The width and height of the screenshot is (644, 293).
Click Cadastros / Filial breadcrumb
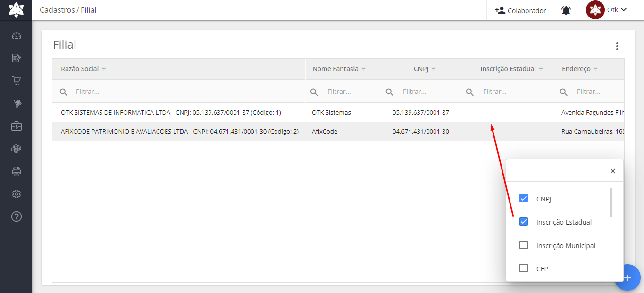[68, 10]
